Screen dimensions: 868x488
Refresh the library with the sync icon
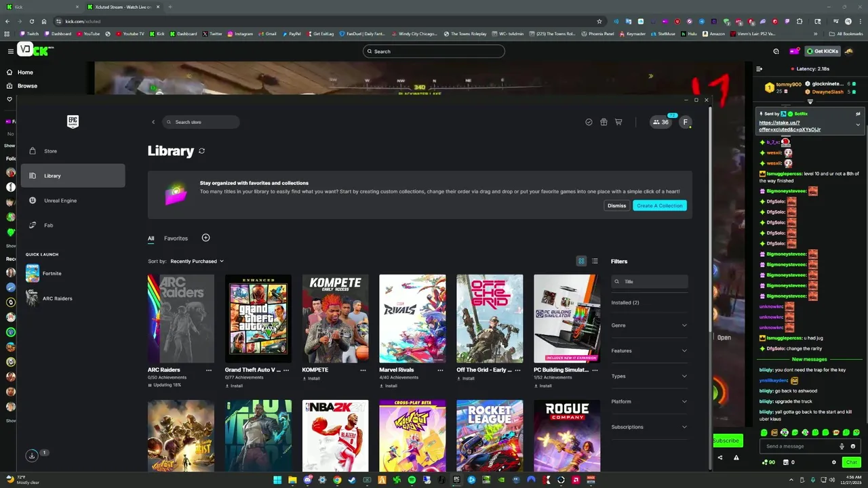201,151
